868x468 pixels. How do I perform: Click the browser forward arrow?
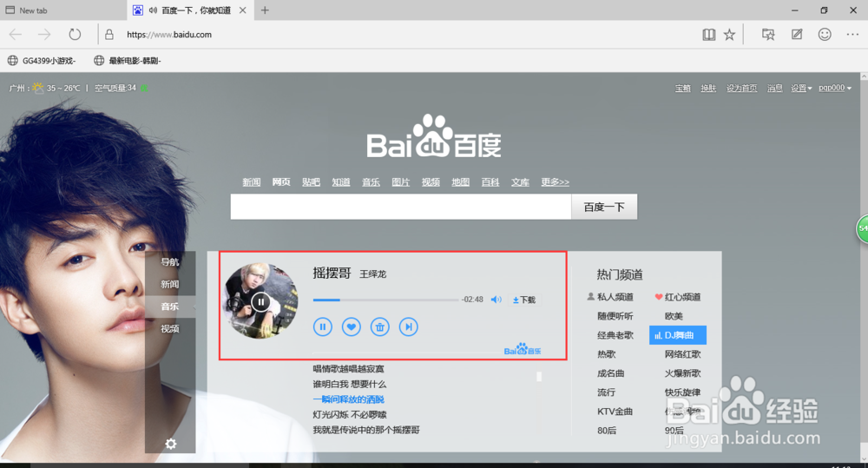tap(44, 35)
